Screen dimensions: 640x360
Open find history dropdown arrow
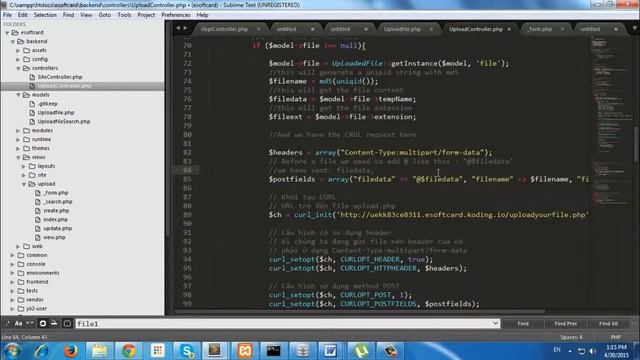pos(495,323)
